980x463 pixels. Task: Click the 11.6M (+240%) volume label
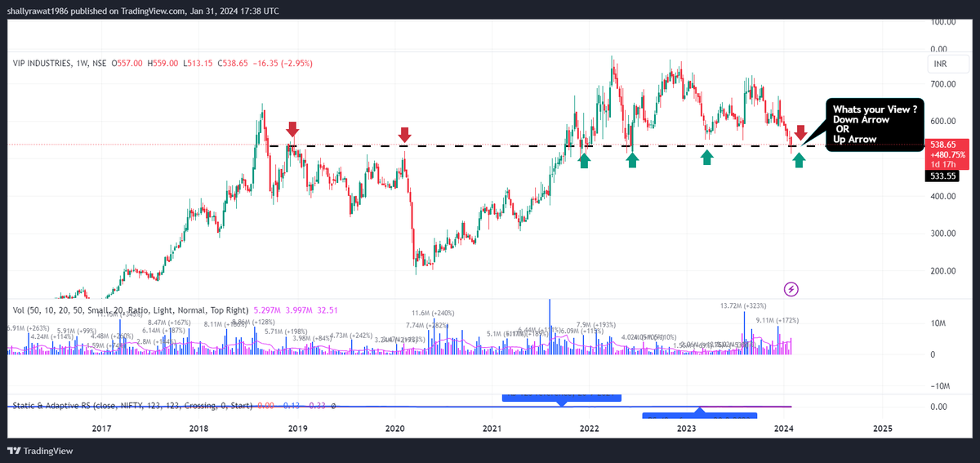(x=432, y=313)
